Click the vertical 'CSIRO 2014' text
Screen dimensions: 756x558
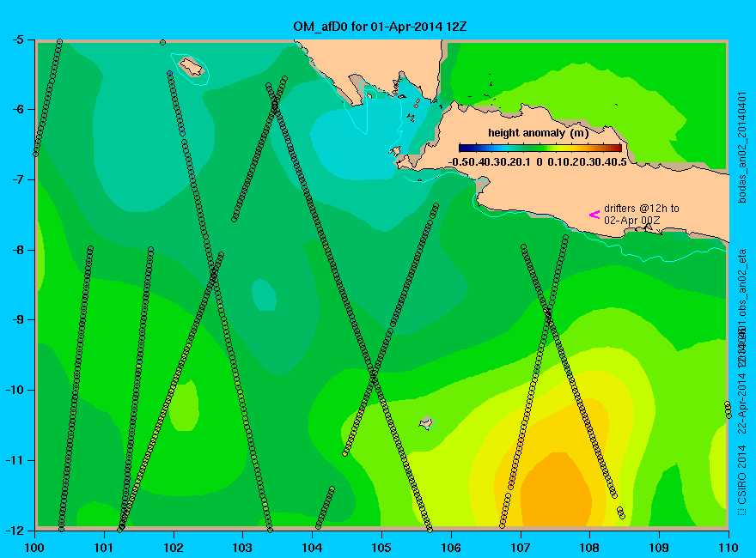click(x=742, y=475)
